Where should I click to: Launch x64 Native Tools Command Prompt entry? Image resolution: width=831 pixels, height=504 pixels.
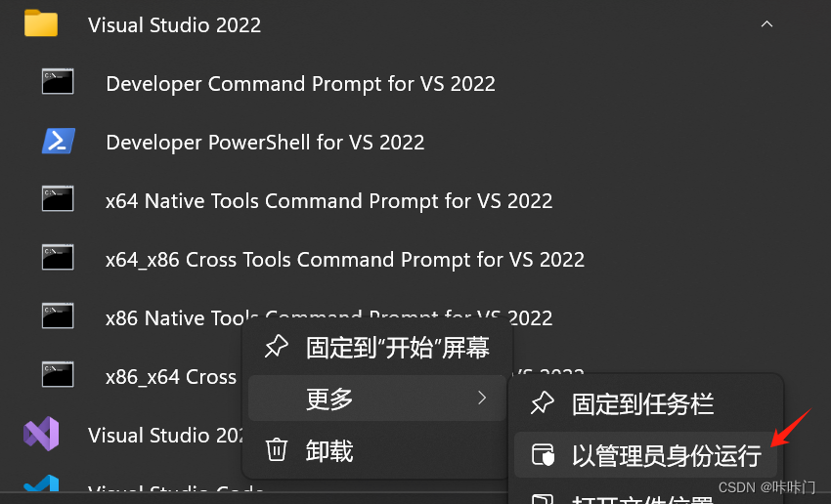[x=328, y=200]
